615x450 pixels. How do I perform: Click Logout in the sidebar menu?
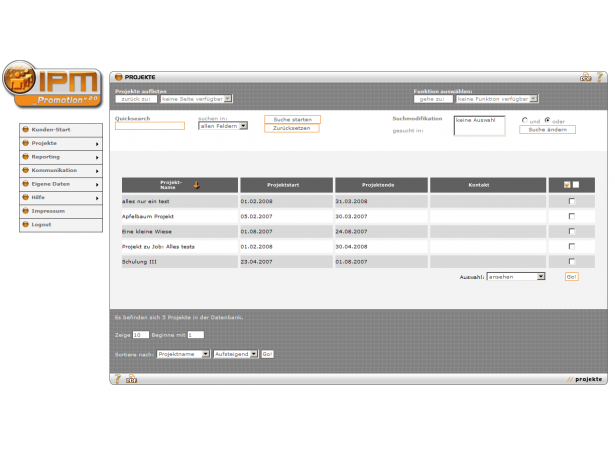coord(61,224)
